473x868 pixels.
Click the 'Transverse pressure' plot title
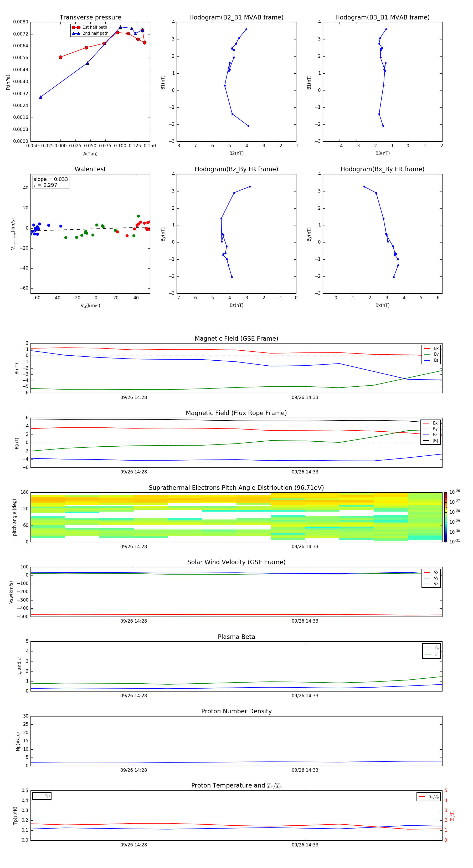[x=90, y=17]
